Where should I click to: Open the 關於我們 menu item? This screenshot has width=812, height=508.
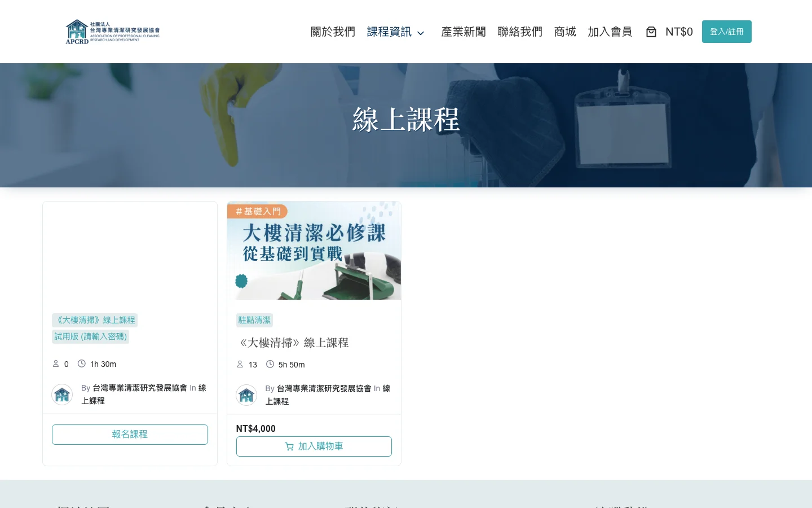pos(333,32)
